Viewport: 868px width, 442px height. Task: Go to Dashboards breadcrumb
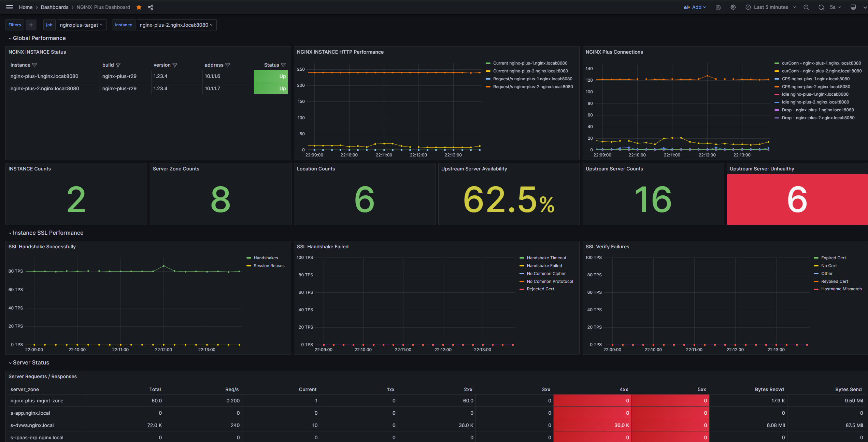click(55, 7)
